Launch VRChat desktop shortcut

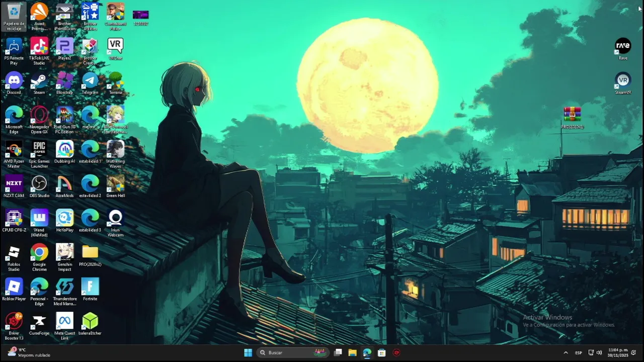click(x=115, y=49)
